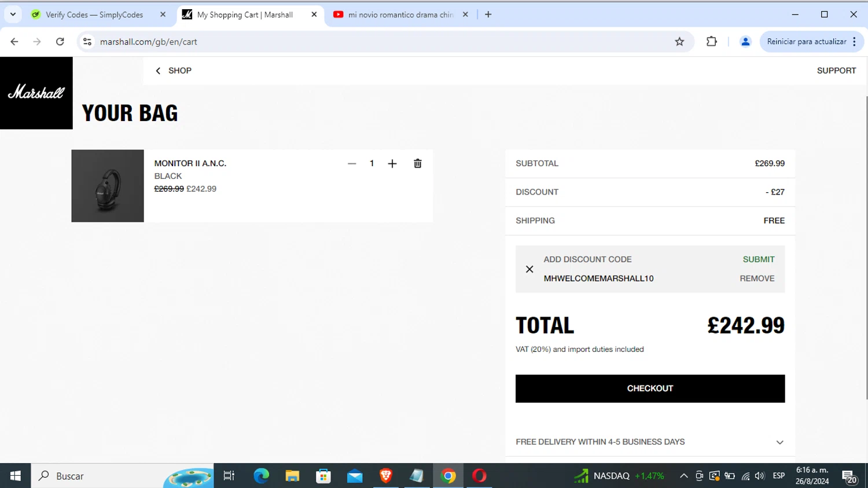
Task: Open the SUPPORT page
Action: (x=836, y=71)
